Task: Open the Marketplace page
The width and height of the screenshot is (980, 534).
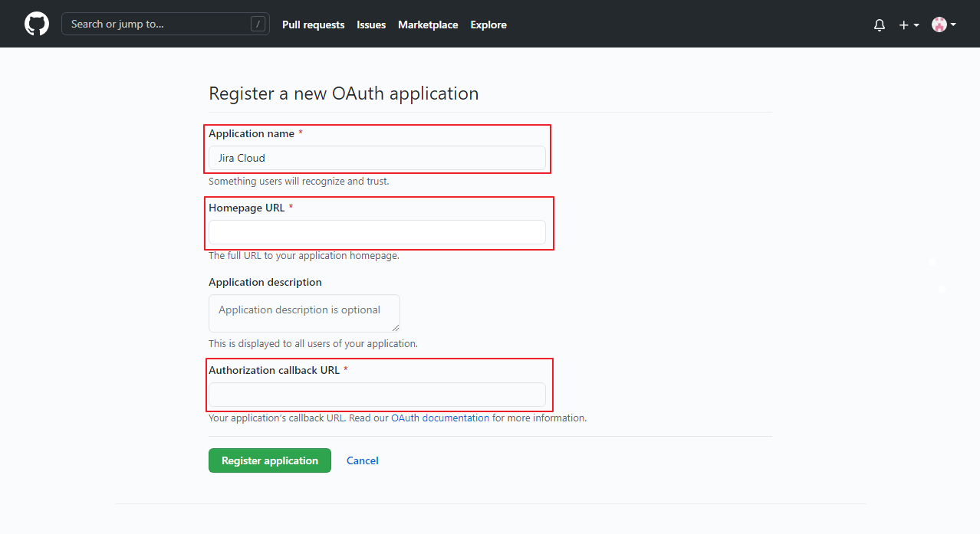Action: point(428,25)
